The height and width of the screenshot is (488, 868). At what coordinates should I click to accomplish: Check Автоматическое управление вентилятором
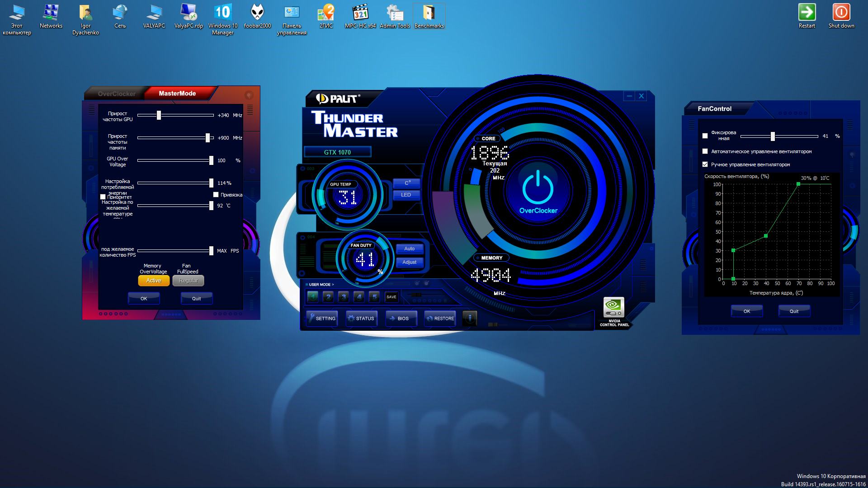[705, 151]
